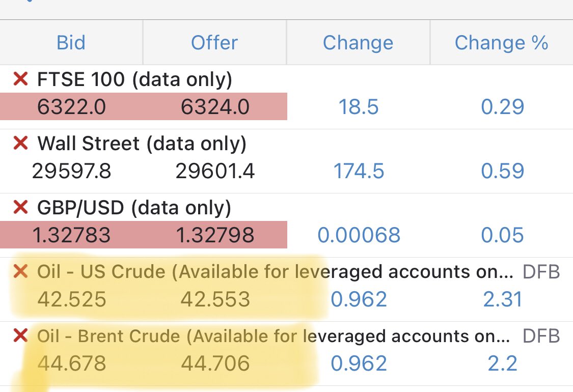Tap Wall Street bid price 29597.8
This screenshot has width=573, height=392.
pos(72,171)
